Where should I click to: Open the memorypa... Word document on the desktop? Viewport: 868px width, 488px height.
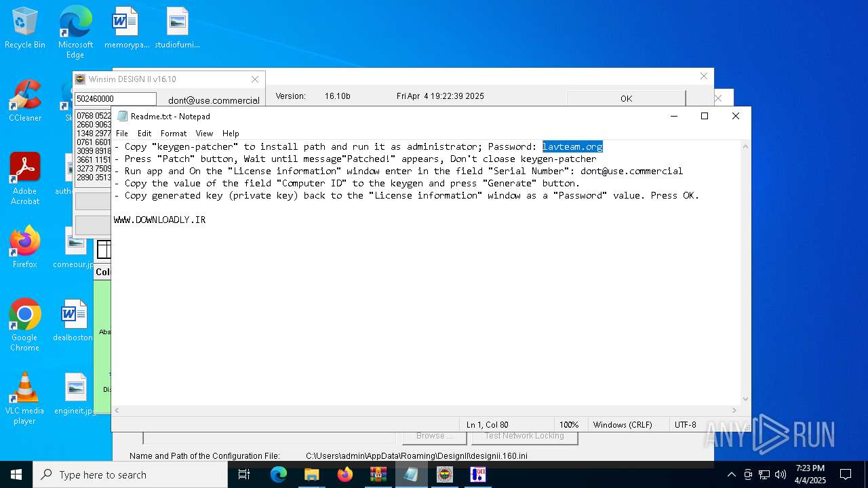[126, 28]
